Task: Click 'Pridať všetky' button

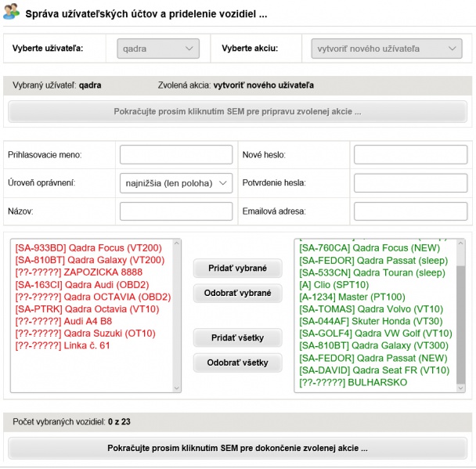Action: (x=238, y=337)
